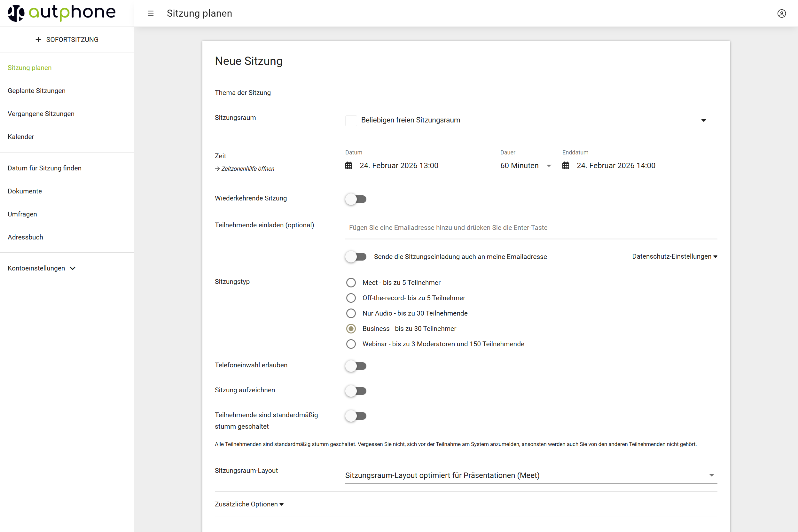Click the arrow icon next to Zeitzonenhilfe
The height and width of the screenshot is (532, 798).
point(217,169)
